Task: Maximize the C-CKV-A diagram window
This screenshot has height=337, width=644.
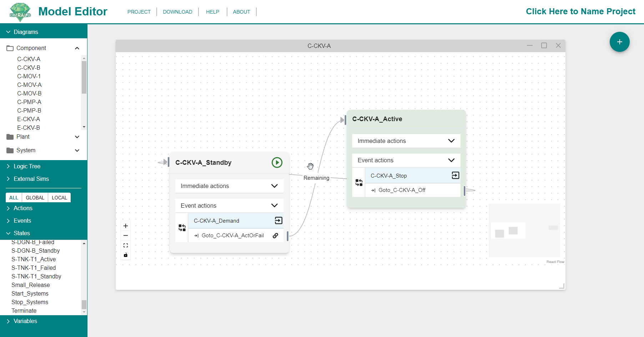Action: point(544,46)
